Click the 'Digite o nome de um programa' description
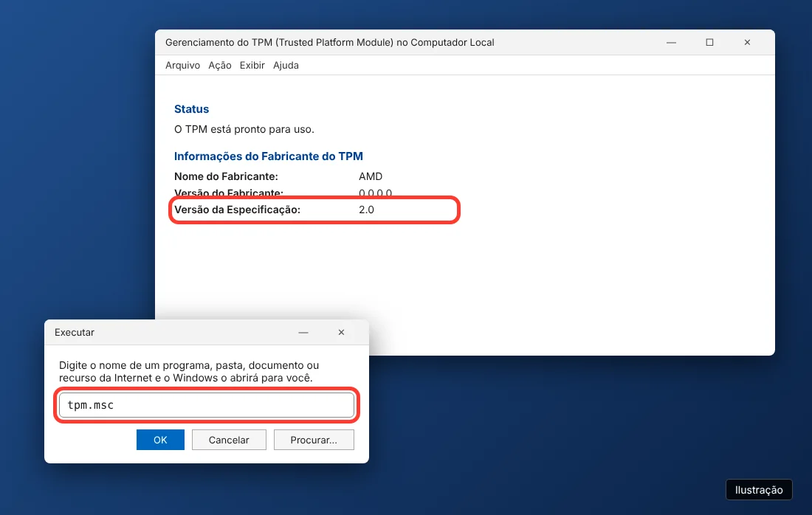The height and width of the screenshot is (515, 812). click(x=189, y=372)
